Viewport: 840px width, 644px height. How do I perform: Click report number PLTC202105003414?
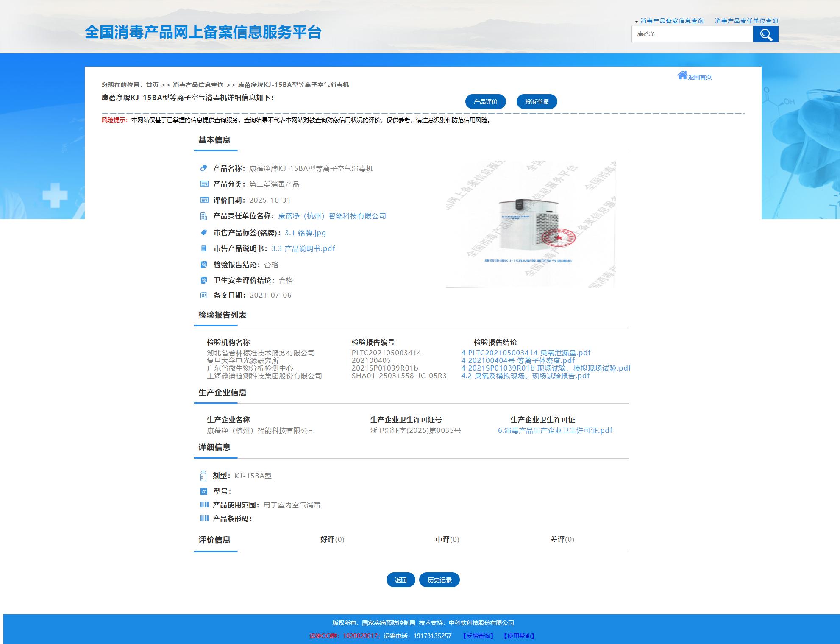[387, 353]
